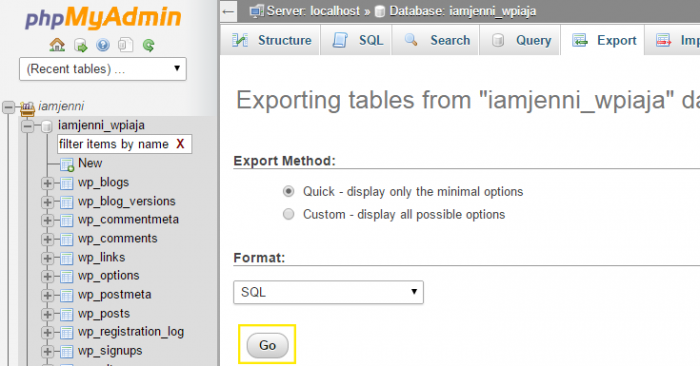
Task: Click the table icon beside wp_comments
Action: pos(67,240)
